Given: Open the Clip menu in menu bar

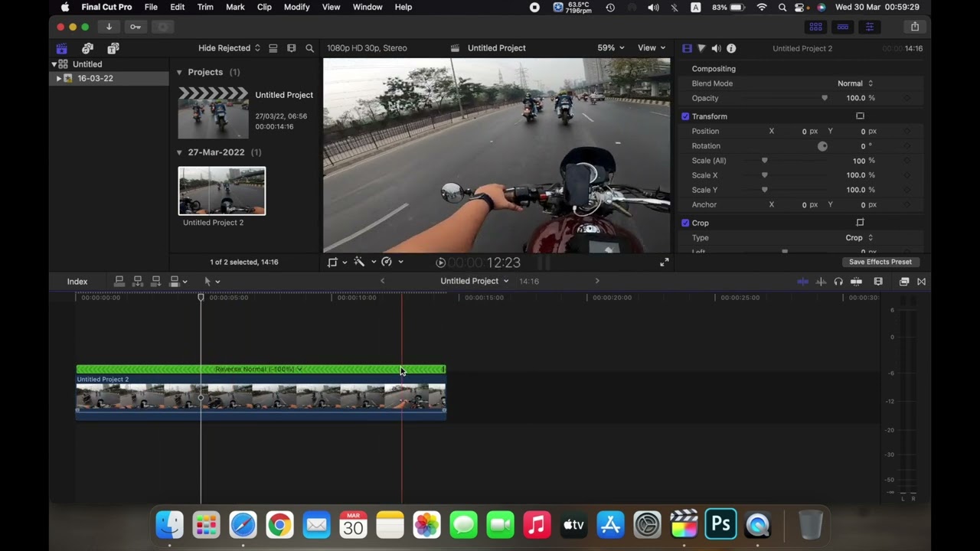Looking at the screenshot, I should [264, 7].
